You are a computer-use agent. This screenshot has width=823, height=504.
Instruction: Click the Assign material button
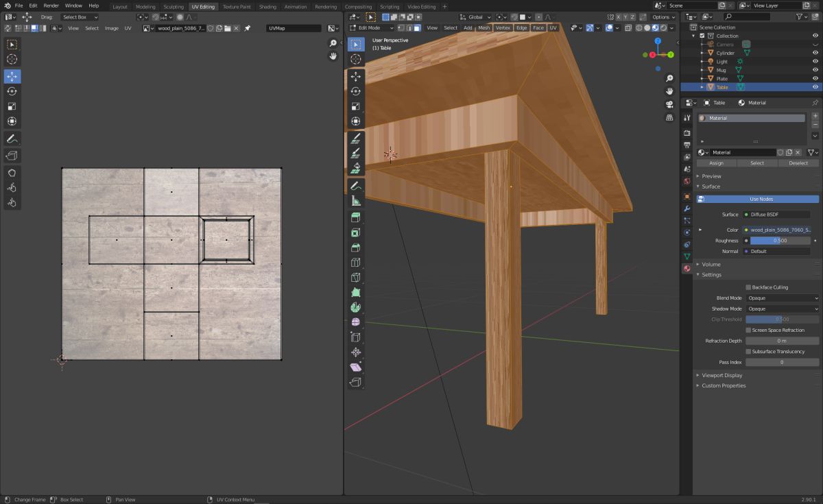(x=716, y=163)
